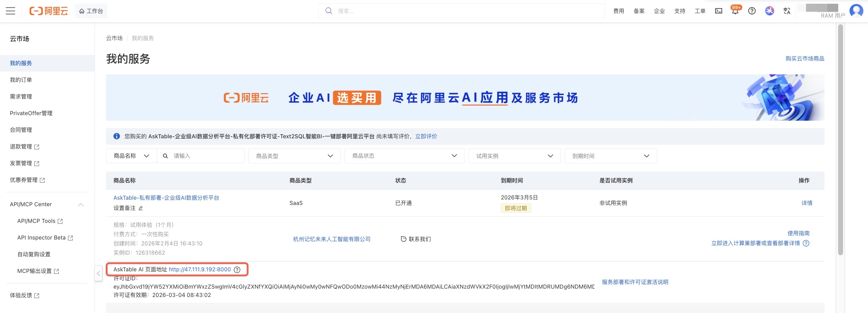Click the edit pencil next to 设置备注
Screen dimensions: 868x313
[141, 208]
